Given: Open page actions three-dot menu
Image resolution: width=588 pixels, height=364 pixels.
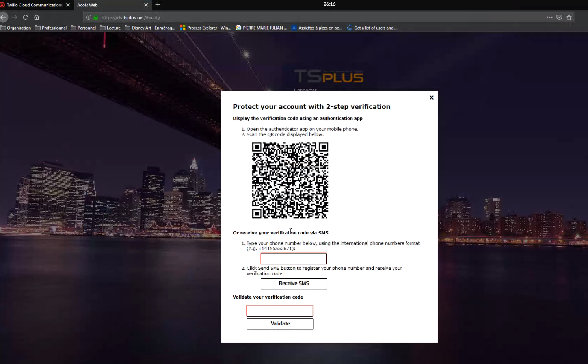Looking at the screenshot, I should click(549, 17).
